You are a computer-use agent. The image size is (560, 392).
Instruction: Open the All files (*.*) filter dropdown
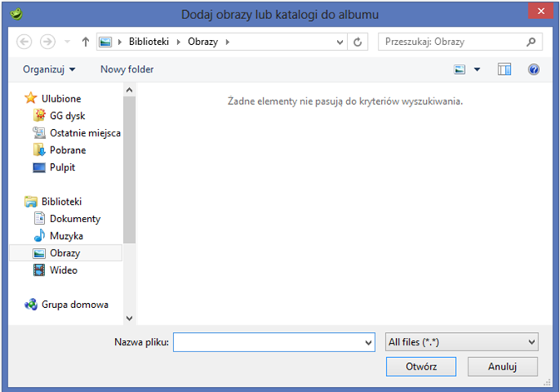462,342
